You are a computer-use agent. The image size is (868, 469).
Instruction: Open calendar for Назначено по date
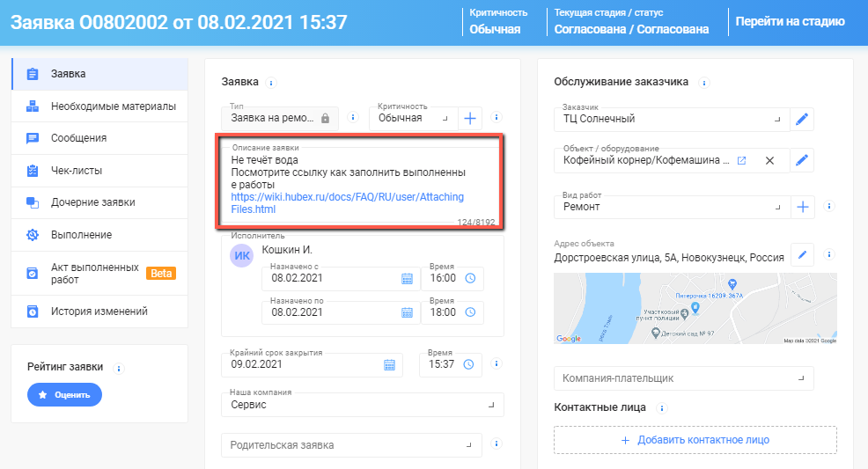click(407, 313)
